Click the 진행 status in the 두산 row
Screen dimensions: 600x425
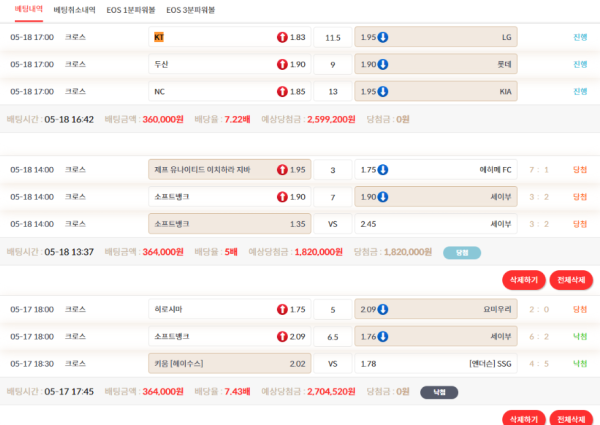coord(580,64)
